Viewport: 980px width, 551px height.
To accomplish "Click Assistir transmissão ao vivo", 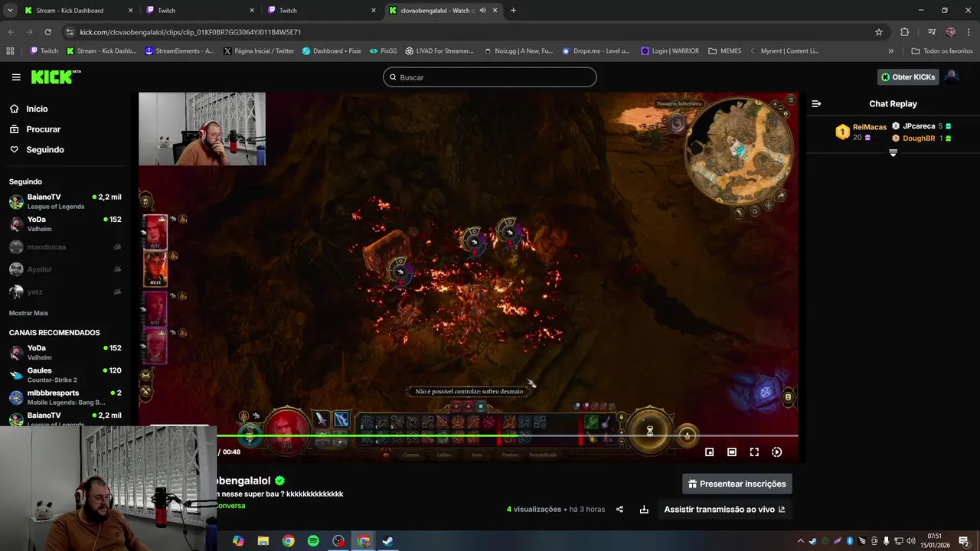I will tap(724, 509).
